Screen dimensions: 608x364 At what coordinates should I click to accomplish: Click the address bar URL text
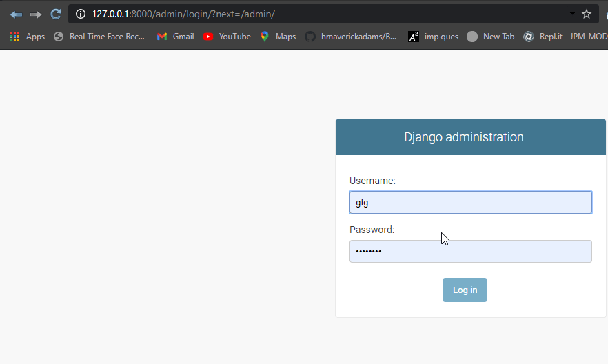coord(183,14)
